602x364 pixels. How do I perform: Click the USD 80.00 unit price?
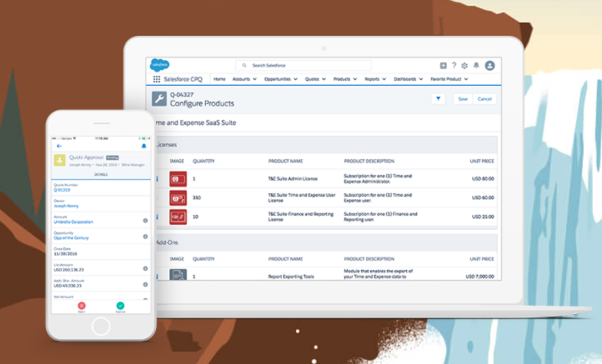click(x=483, y=179)
